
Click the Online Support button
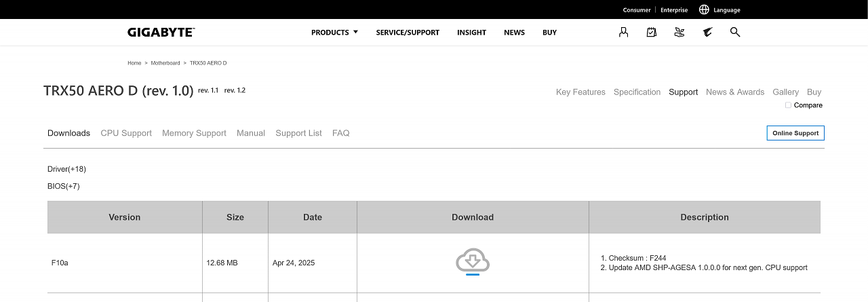click(x=795, y=133)
